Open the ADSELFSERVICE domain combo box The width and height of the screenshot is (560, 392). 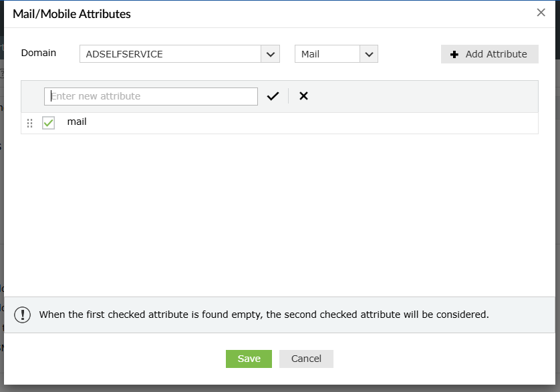170,54
